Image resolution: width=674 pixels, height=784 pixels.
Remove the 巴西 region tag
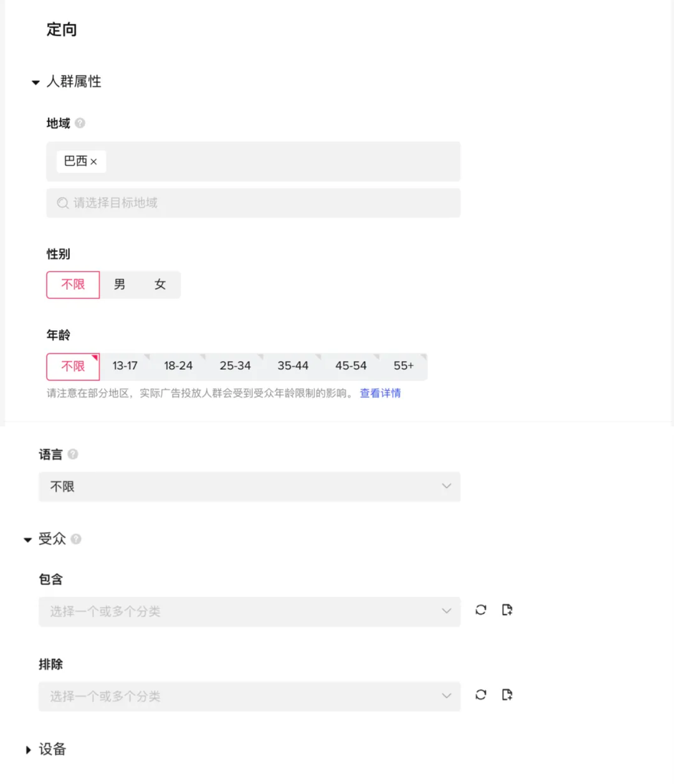[x=94, y=162]
